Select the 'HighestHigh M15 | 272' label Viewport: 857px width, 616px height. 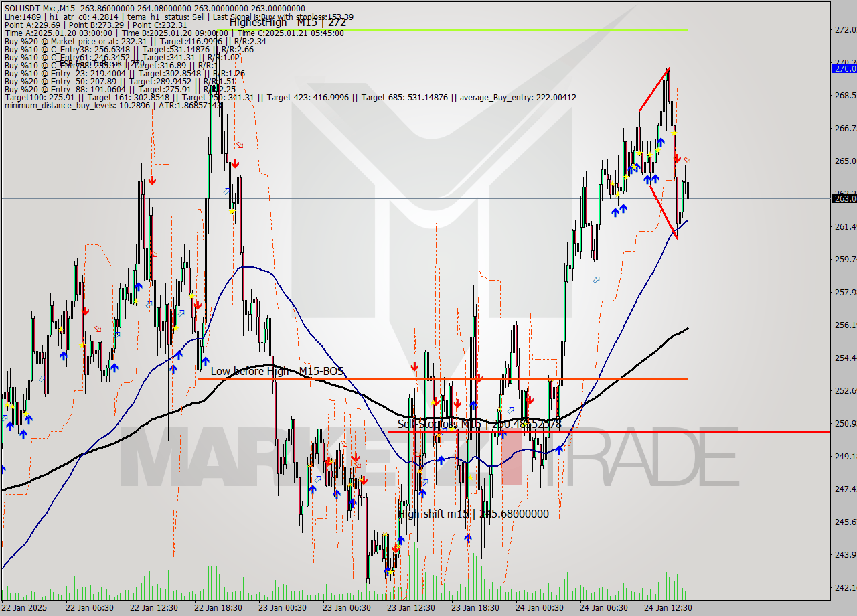[x=288, y=22]
